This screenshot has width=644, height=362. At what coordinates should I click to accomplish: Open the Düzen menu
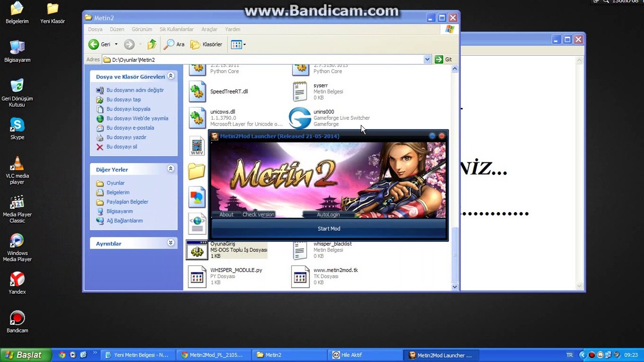[x=117, y=29]
